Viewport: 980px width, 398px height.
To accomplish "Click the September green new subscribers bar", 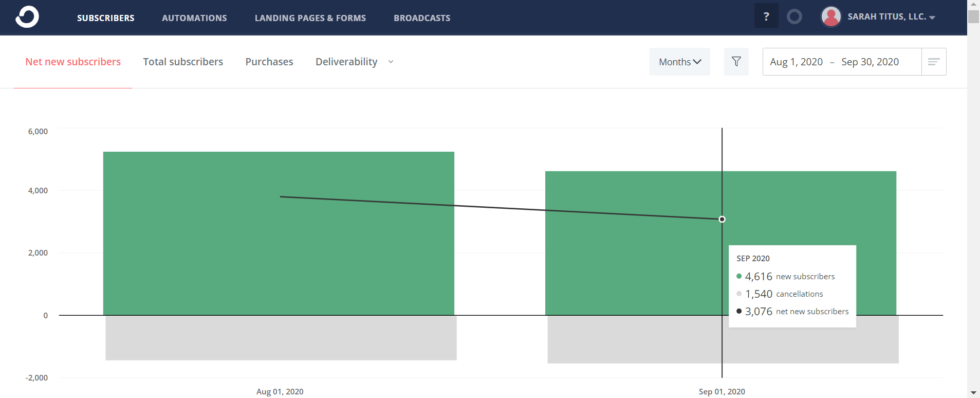I will click(720, 243).
